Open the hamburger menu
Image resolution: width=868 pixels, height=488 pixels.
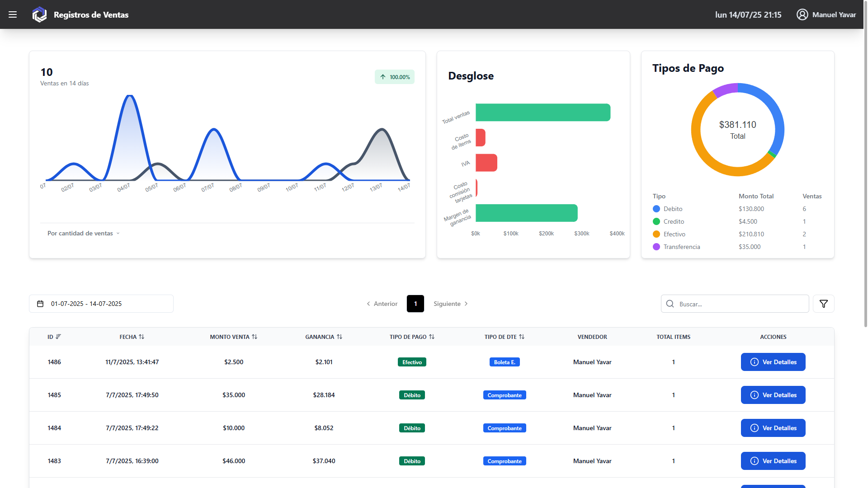point(13,14)
